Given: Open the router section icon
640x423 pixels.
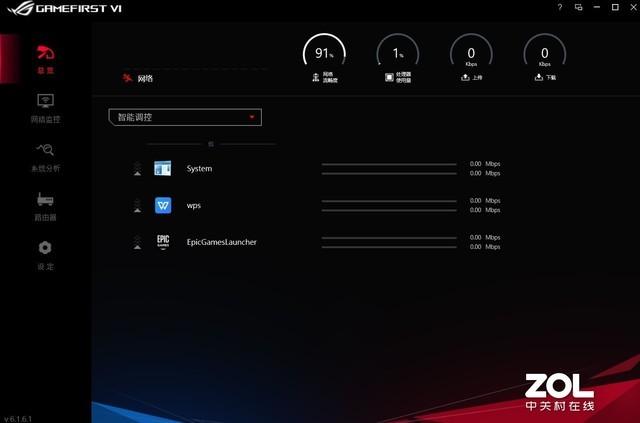Looking at the screenshot, I should pyautogui.click(x=45, y=199).
